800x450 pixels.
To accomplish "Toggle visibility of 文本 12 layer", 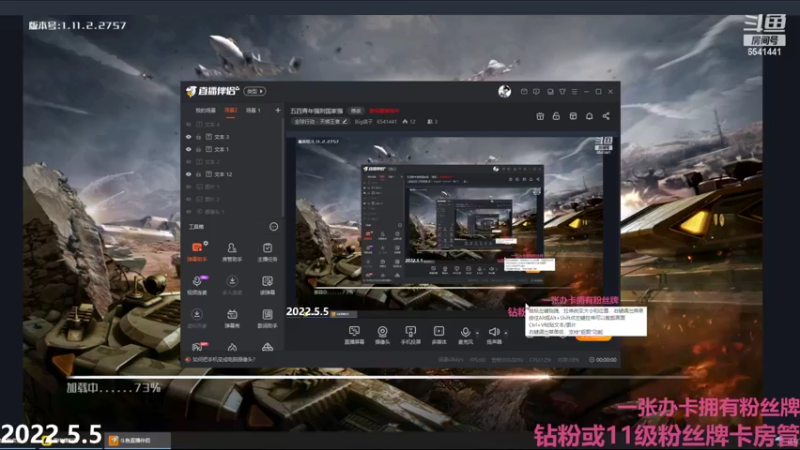I will click(188, 174).
